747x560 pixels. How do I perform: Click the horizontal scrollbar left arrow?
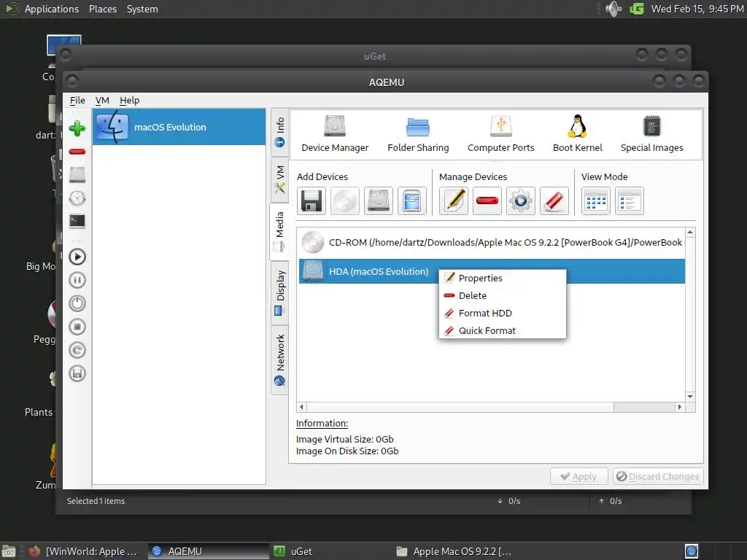301,407
